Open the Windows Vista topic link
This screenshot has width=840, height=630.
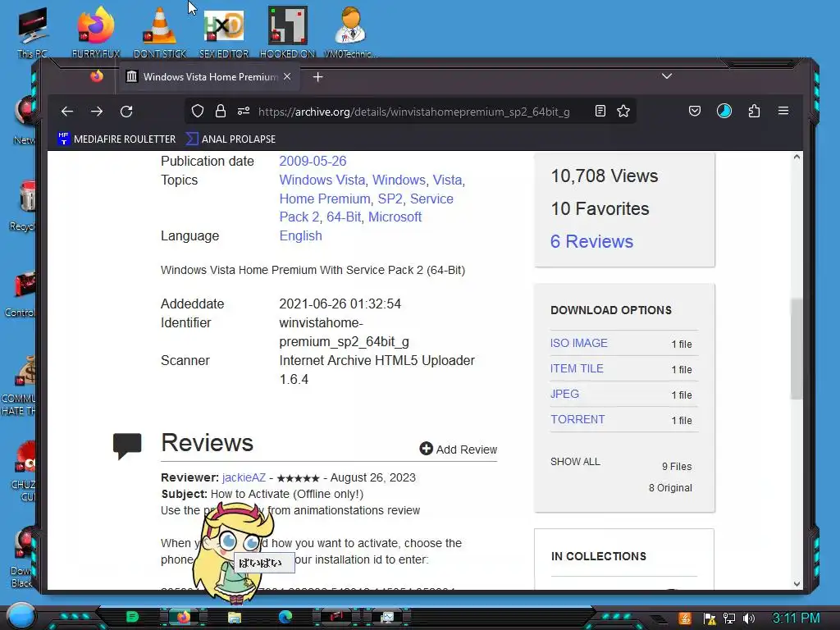pyautogui.click(x=322, y=180)
